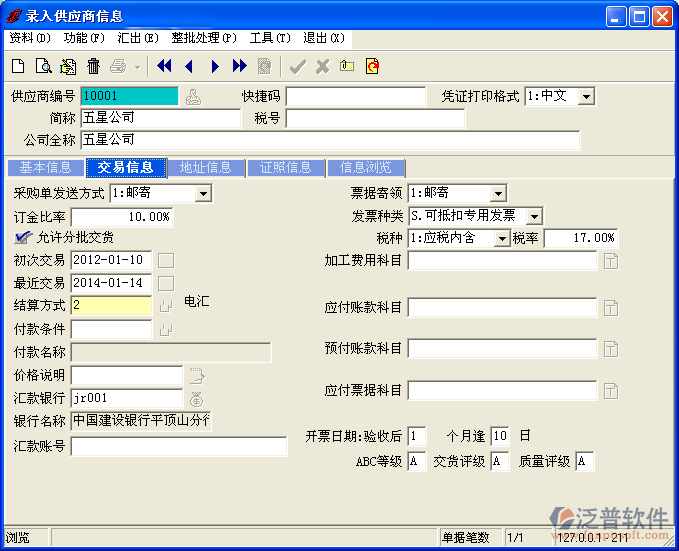Open the 工具(T) menu
679x551 pixels.
[x=270, y=39]
